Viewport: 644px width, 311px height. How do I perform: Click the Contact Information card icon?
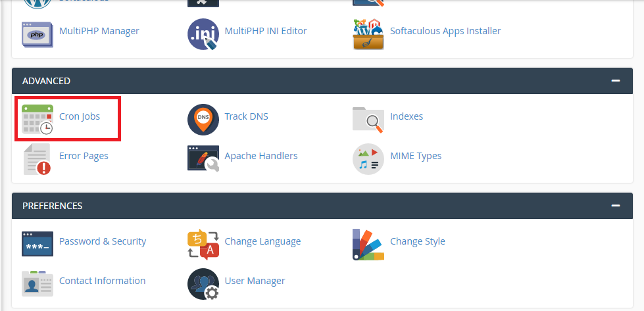(x=37, y=283)
